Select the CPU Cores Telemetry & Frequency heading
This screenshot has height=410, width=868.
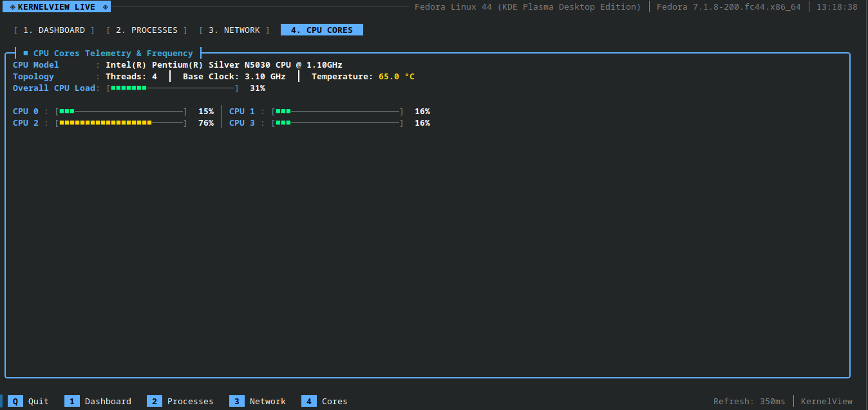[x=113, y=54]
